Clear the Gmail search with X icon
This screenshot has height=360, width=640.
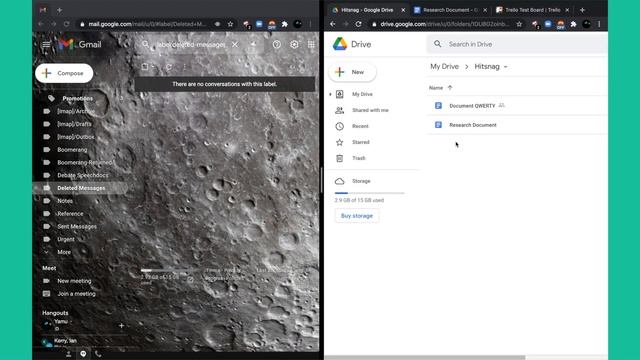point(235,44)
